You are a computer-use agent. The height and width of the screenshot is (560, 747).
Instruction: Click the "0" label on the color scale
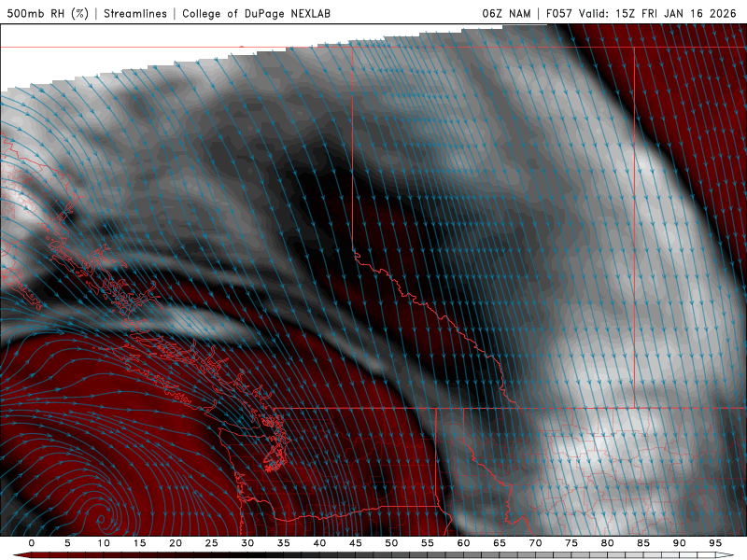[x=32, y=543]
